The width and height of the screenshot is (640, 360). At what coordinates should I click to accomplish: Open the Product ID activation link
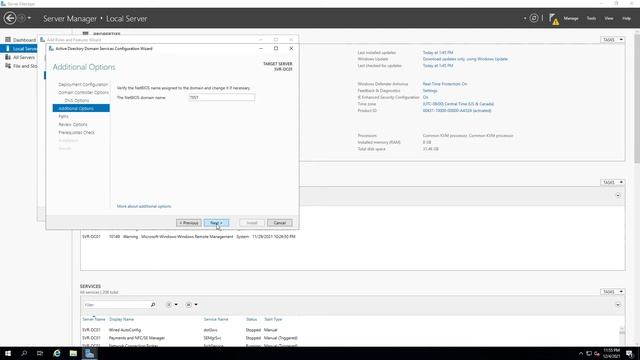(457, 111)
